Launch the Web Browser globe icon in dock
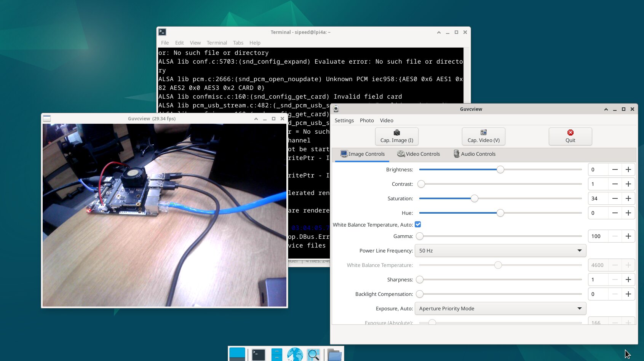 [x=295, y=355]
